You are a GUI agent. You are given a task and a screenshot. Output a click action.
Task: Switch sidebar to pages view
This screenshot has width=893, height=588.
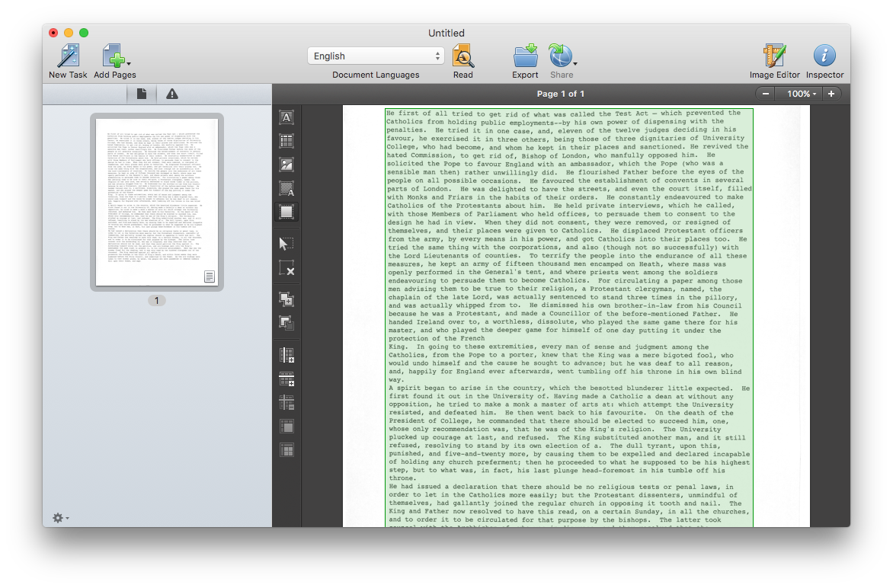pyautogui.click(x=142, y=94)
